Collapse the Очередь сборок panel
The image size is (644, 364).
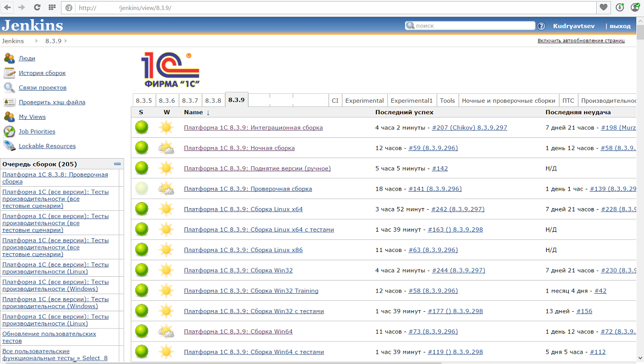pyautogui.click(x=118, y=164)
